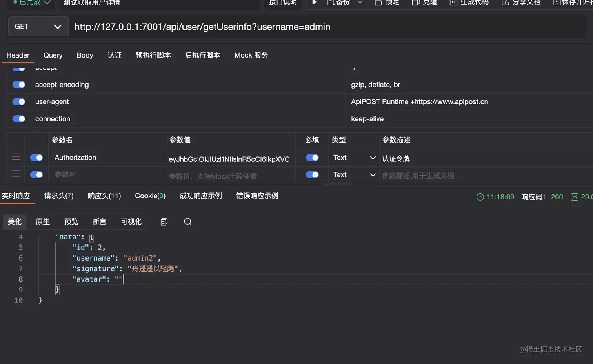
Task: Select the 可视化 view
Action: click(x=131, y=222)
